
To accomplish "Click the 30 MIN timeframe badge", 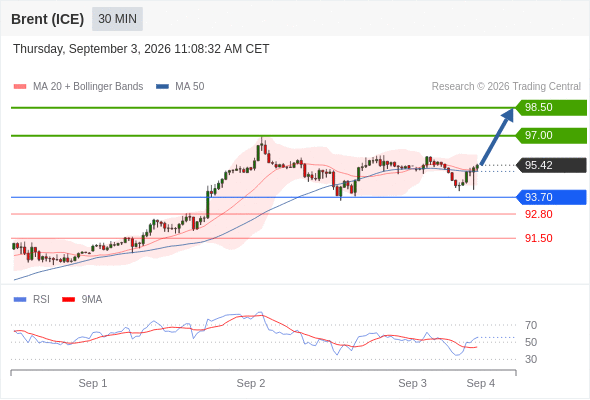I will 117,19.
